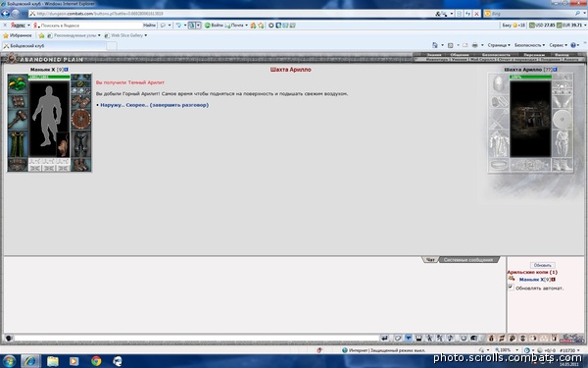
Task: Click the belt equipment slot
Action: point(18,165)
